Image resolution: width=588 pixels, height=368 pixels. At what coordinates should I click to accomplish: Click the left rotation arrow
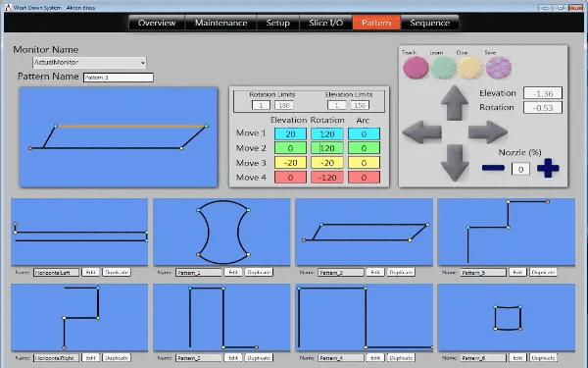point(421,131)
